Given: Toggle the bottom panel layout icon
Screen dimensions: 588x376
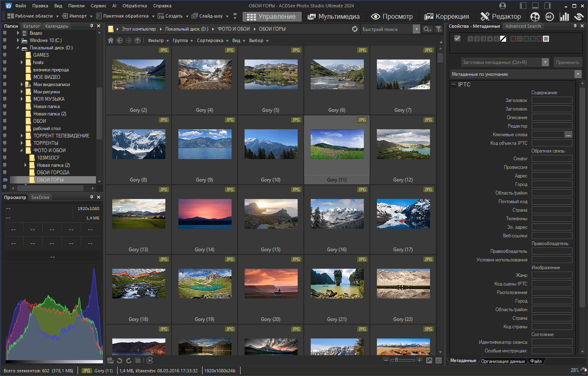Looking at the screenshot, I should (x=535, y=6).
